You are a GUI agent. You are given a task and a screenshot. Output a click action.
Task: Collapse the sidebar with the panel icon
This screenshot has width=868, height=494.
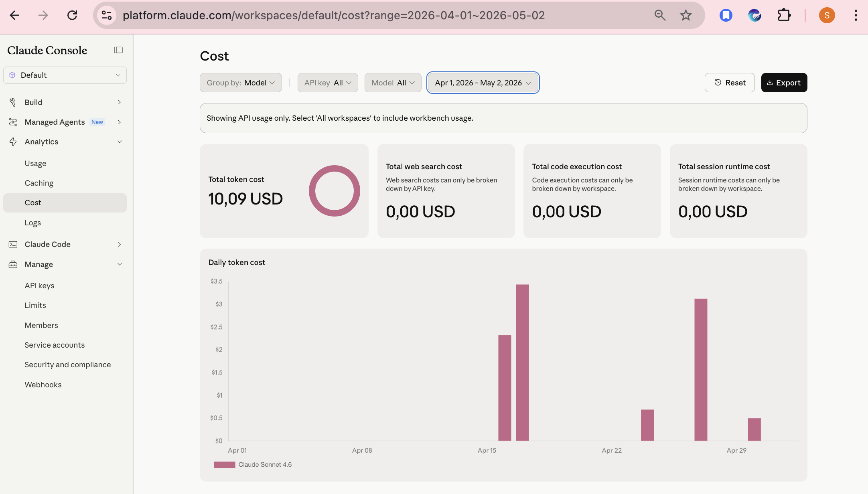click(118, 50)
